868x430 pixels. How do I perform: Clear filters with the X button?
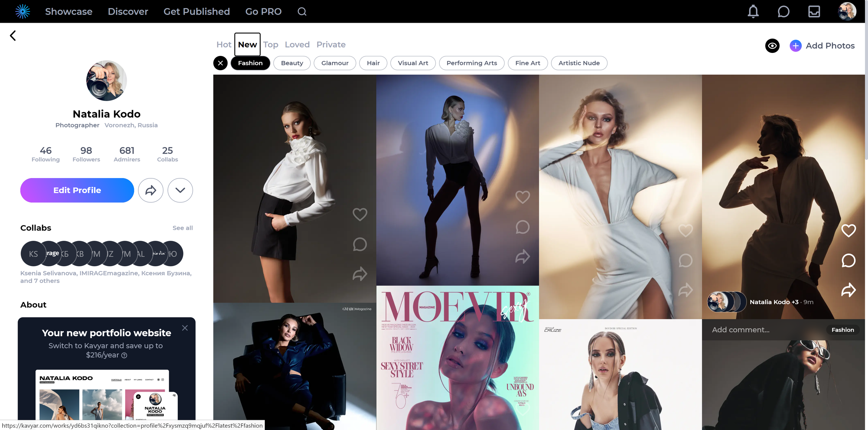(220, 63)
